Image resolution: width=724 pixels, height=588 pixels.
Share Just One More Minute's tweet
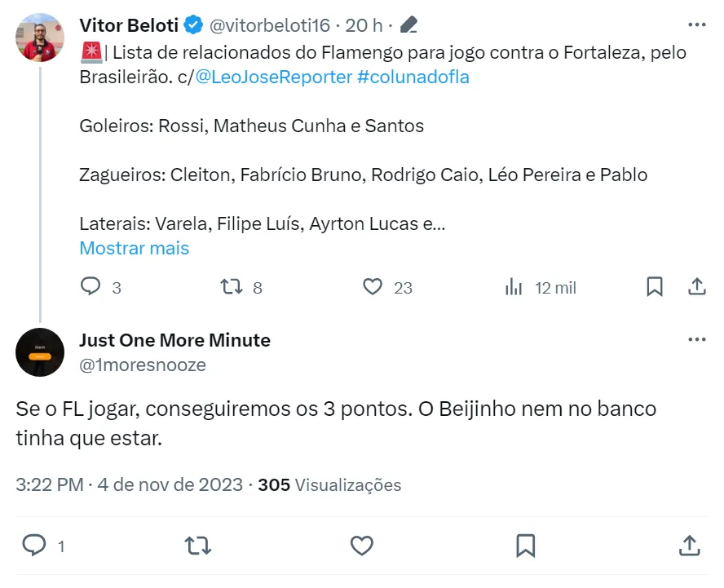click(x=689, y=545)
